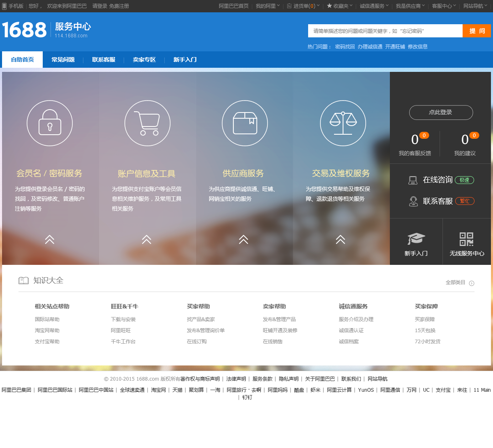Select the 新手入门 nav tab
The image size is (493, 448).
tap(185, 60)
